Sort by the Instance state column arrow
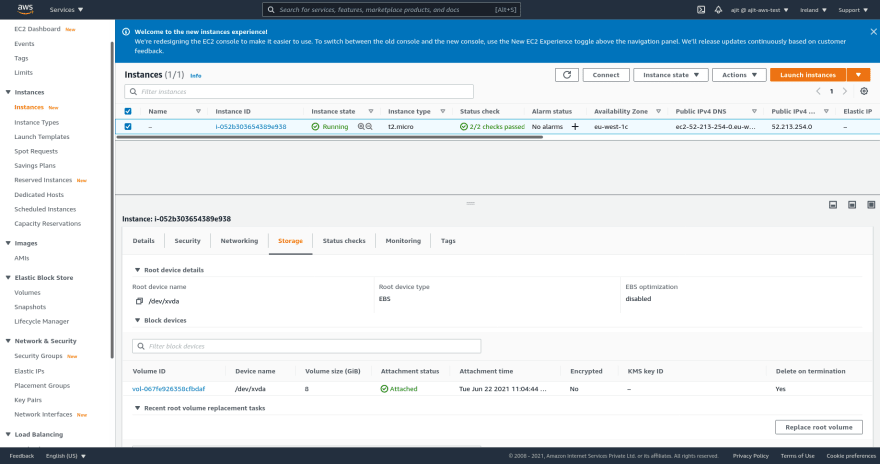This screenshot has width=880, height=464. tap(370, 111)
